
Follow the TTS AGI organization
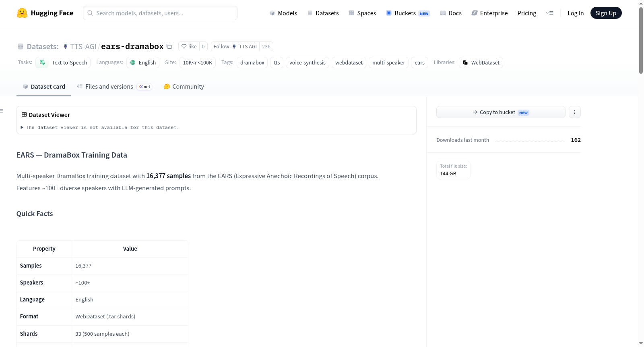click(x=235, y=47)
